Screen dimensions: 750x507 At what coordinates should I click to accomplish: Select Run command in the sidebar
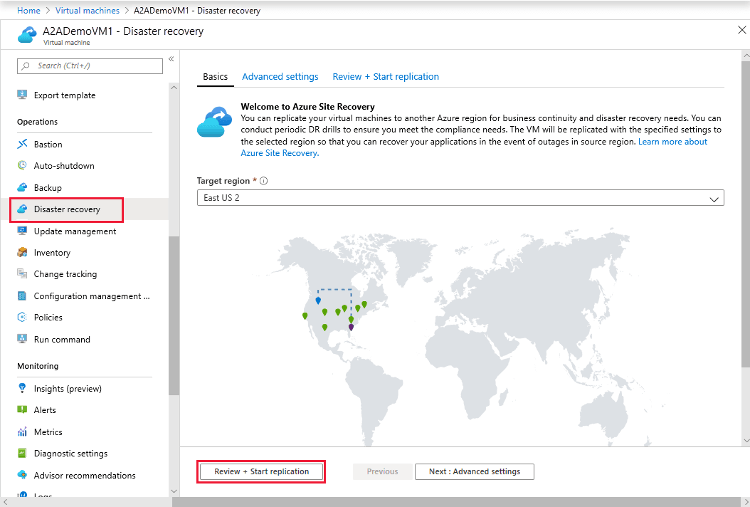[x=62, y=339]
